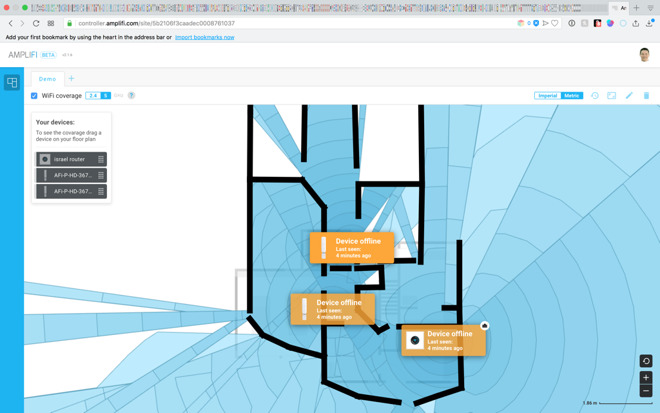Open the colorful round extension icon

(x=610, y=24)
